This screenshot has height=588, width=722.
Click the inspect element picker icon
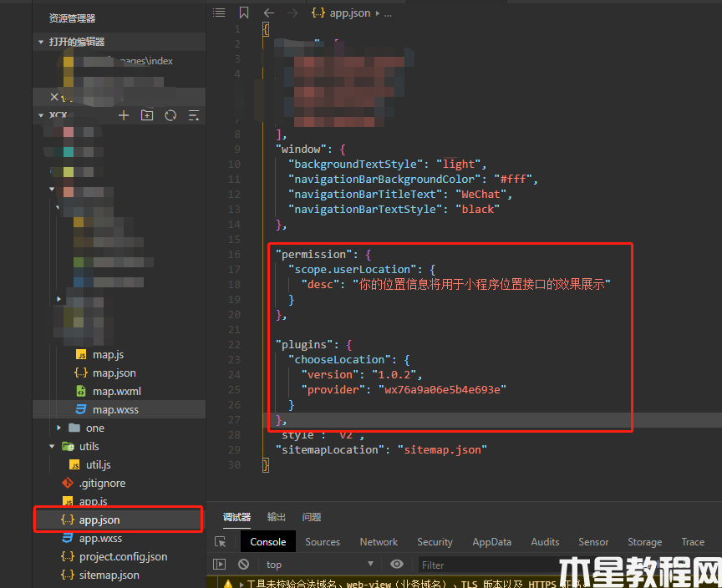coord(221,542)
